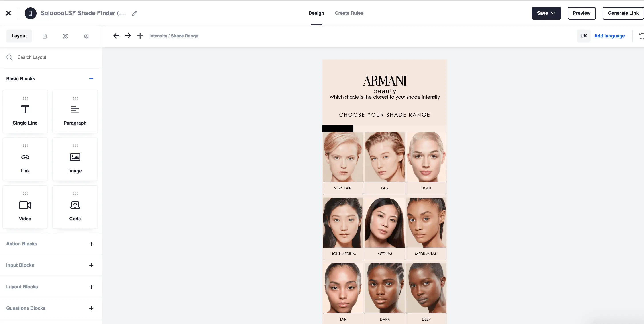Click the Very Fair model photo
The height and width of the screenshot is (324, 644).
click(x=343, y=157)
